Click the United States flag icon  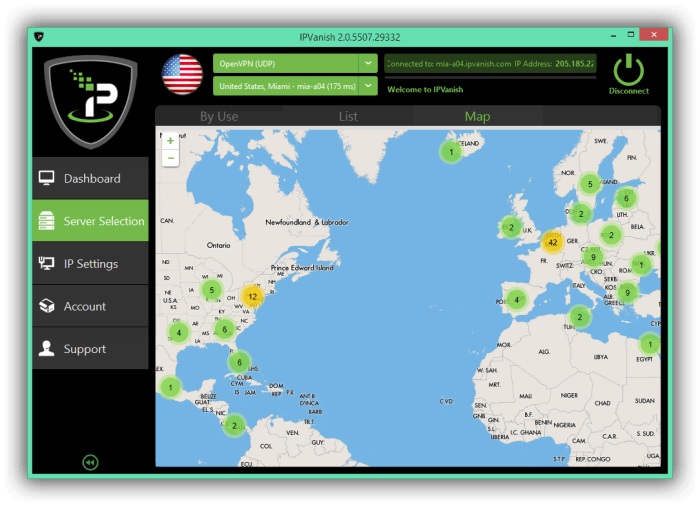pyautogui.click(x=182, y=75)
